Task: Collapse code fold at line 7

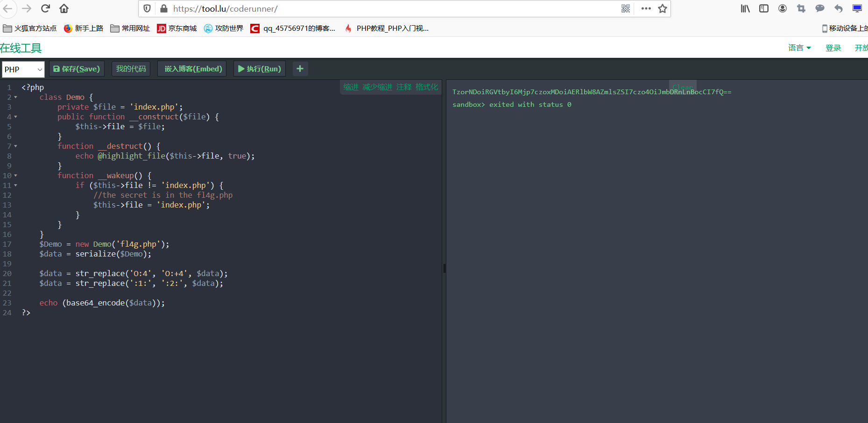Action: click(15, 146)
